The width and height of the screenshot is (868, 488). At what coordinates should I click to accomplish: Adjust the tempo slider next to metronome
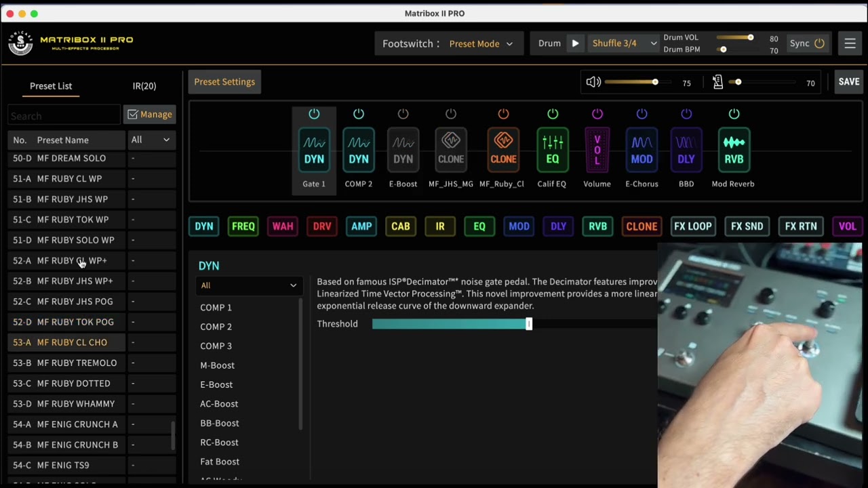click(763, 82)
